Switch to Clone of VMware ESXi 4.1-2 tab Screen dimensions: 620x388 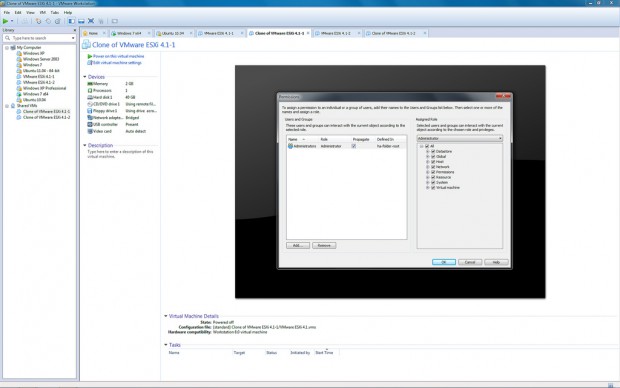(393, 33)
